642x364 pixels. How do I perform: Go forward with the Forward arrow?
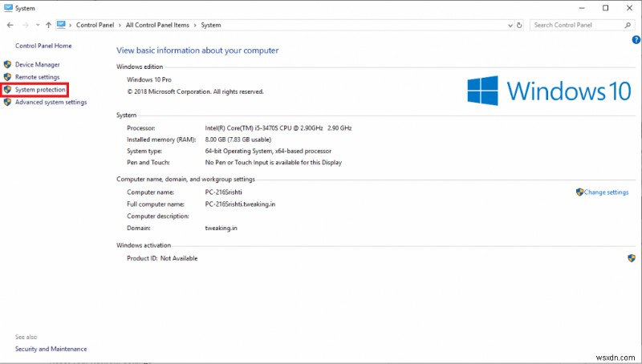tap(26, 25)
